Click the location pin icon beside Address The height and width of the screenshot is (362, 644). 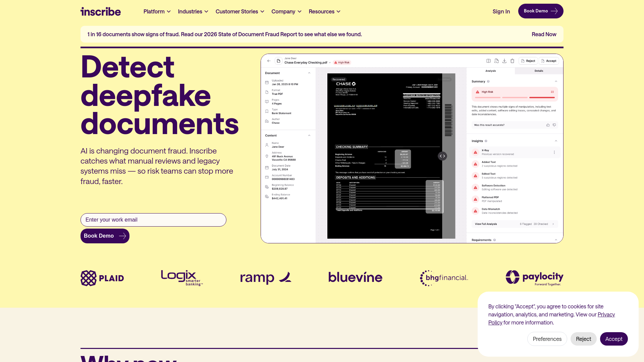267,156
